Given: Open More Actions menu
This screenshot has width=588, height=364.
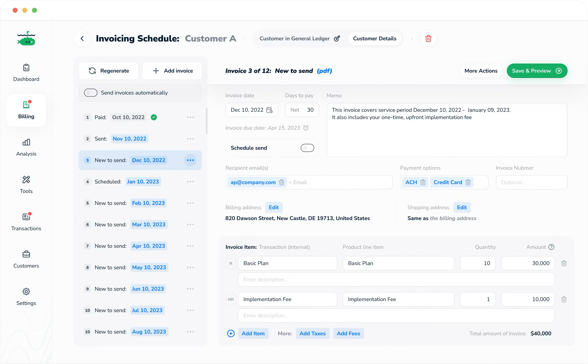Looking at the screenshot, I should point(481,71).
